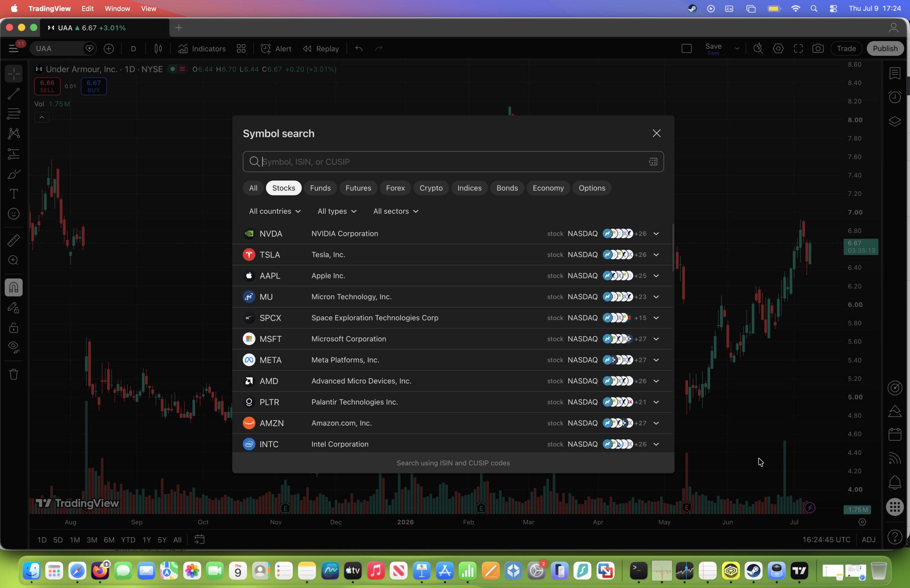Open the indicator templates grid icon
The image size is (910, 588).
point(241,48)
